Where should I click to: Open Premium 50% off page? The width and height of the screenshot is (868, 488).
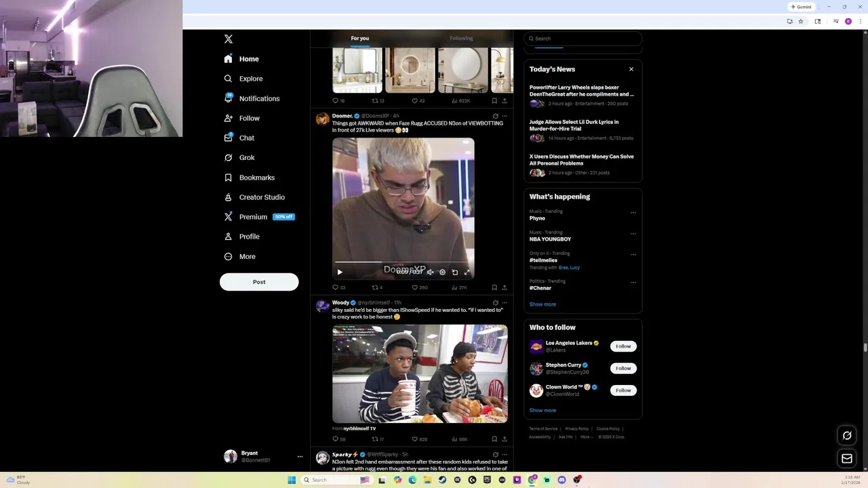coord(259,217)
